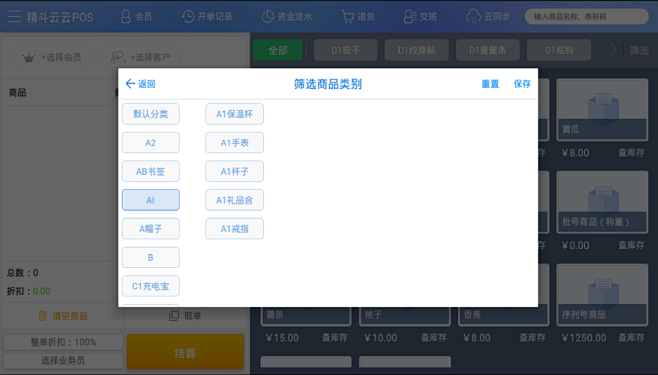Image resolution: width=658 pixels, height=375 pixels.
Task: Select the B category
Action: pos(151,258)
